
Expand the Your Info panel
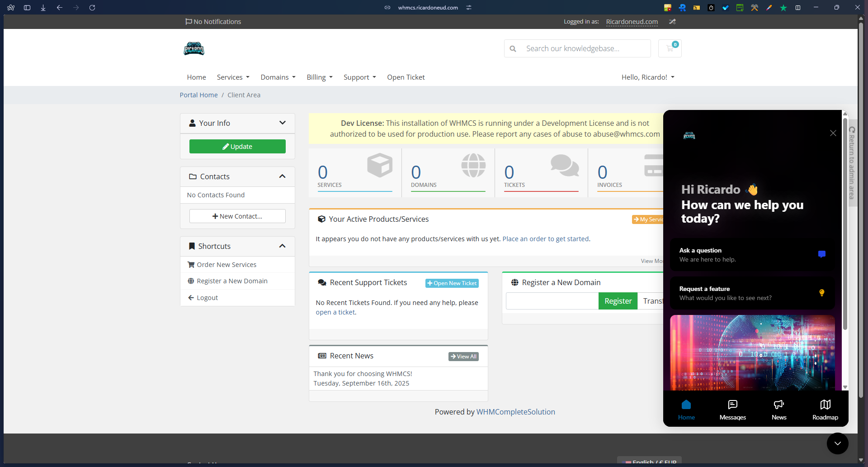[283, 123]
